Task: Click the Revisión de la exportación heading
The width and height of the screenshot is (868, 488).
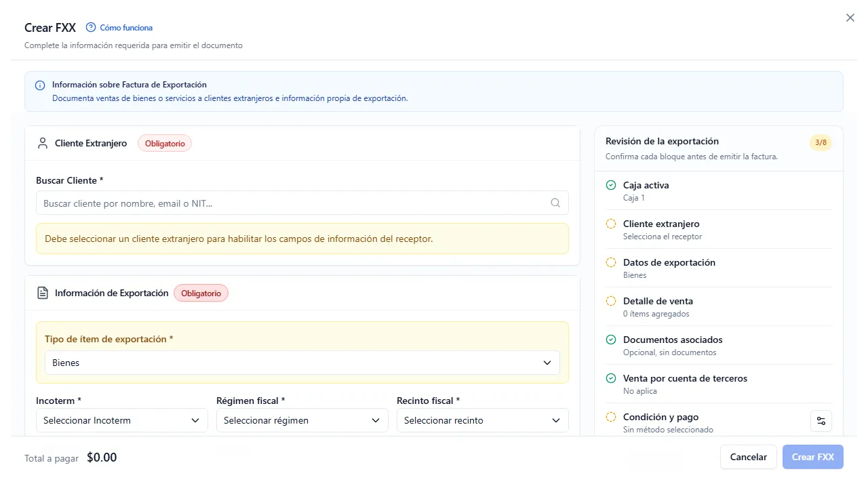Action: coord(662,141)
